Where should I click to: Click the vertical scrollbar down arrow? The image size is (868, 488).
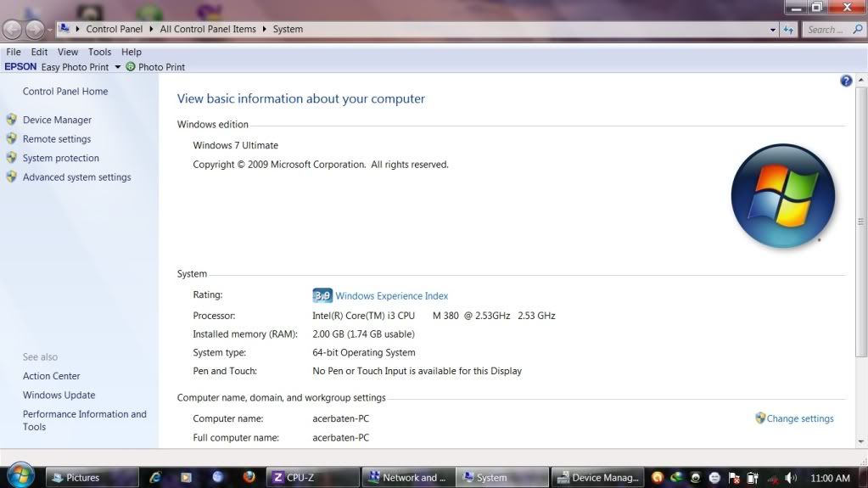pos(861,442)
